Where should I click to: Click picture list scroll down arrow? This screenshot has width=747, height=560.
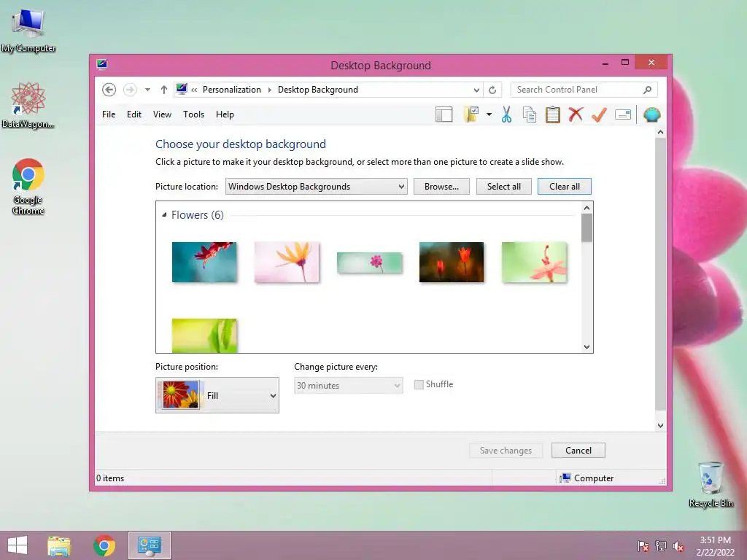click(587, 346)
